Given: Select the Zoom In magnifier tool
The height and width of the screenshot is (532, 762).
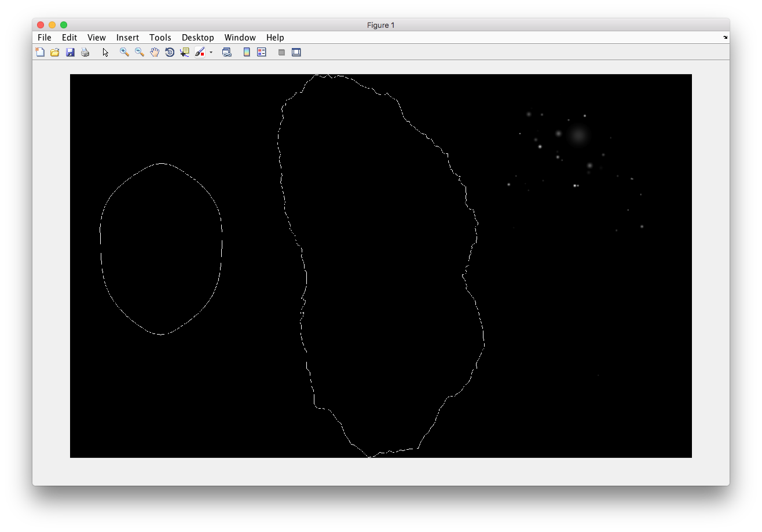Looking at the screenshot, I should point(124,52).
